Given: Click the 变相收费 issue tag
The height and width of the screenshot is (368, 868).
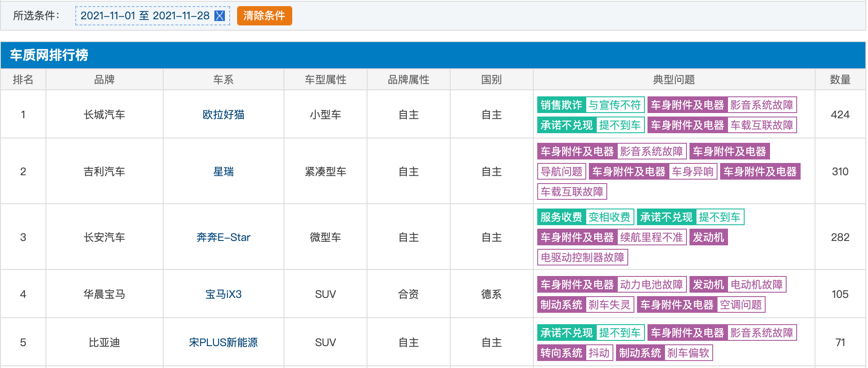Looking at the screenshot, I should (609, 217).
